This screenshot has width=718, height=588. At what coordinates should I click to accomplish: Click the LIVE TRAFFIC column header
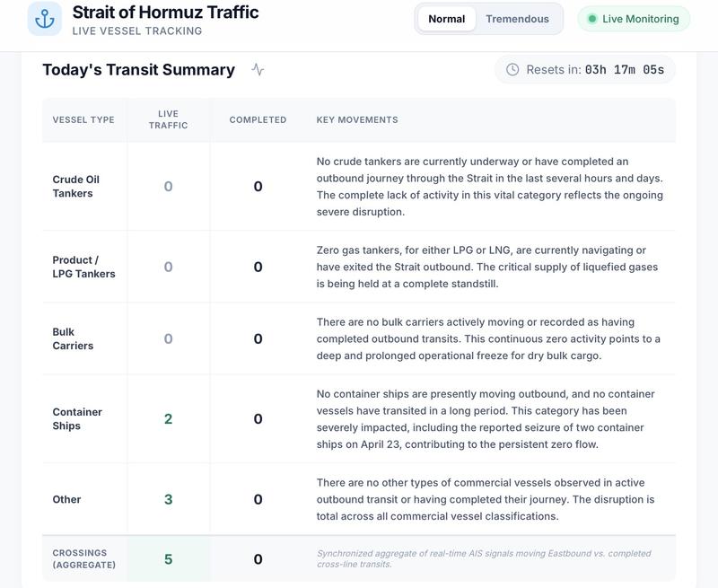coord(168,119)
